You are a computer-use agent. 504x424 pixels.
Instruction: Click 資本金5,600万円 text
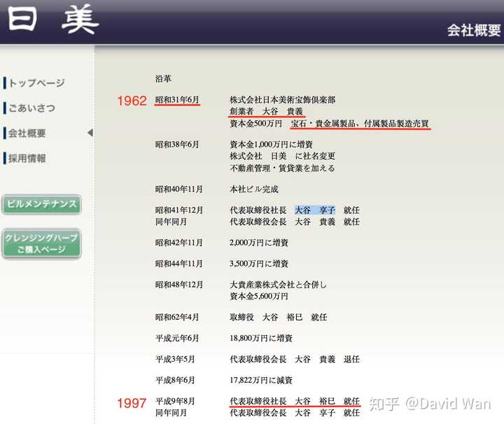(x=259, y=296)
